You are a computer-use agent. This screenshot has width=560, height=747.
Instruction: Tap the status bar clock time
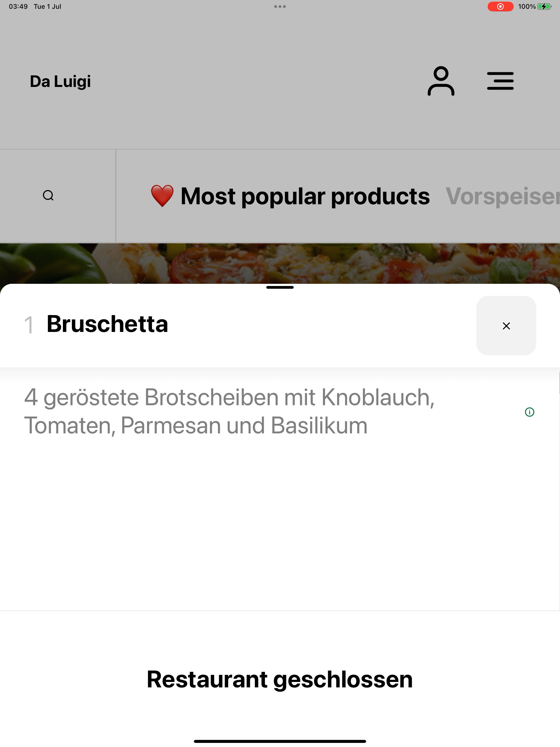tap(18, 6)
